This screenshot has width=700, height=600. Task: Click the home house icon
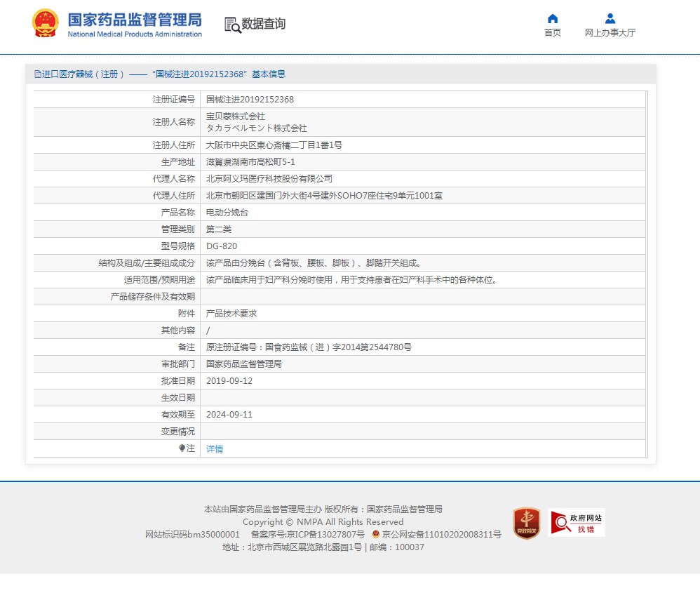[553, 18]
